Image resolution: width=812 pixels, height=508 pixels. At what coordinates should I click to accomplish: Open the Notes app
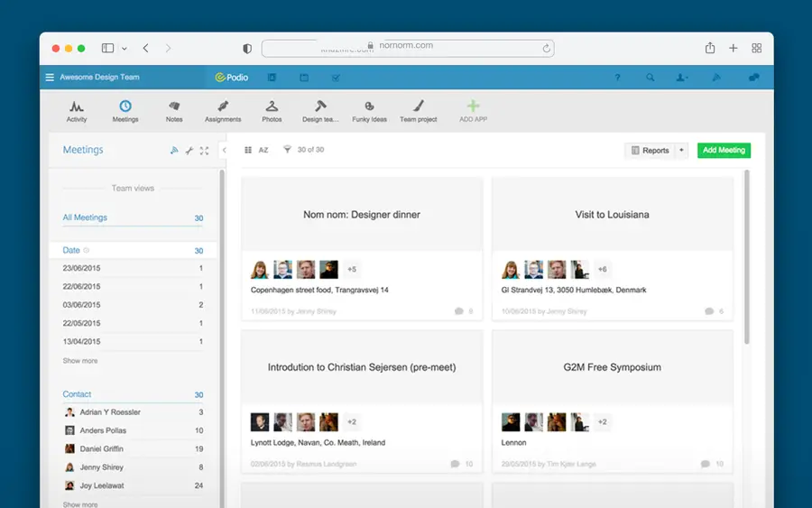pyautogui.click(x=174, y=111)
